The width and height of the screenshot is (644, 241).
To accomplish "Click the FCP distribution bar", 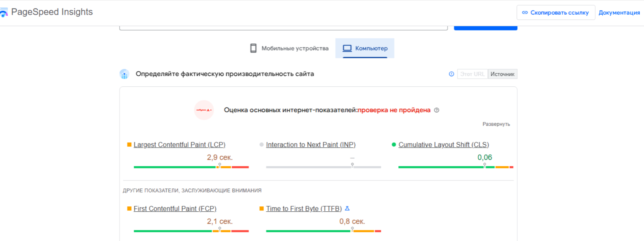I will 191,231.
